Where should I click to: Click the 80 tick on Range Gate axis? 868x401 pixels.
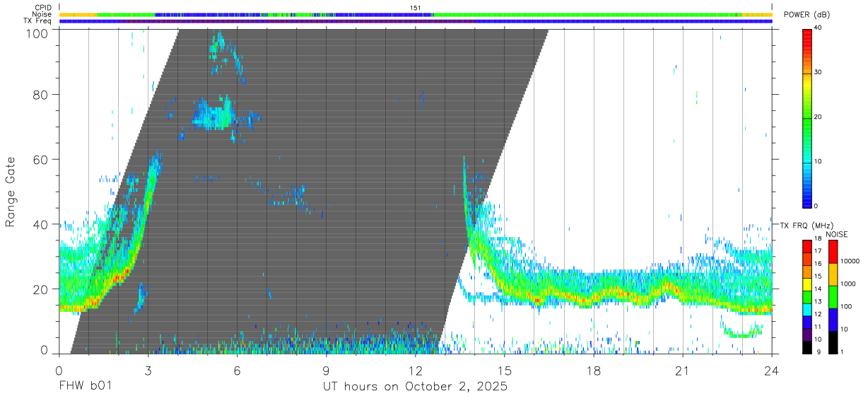(42, 95)
